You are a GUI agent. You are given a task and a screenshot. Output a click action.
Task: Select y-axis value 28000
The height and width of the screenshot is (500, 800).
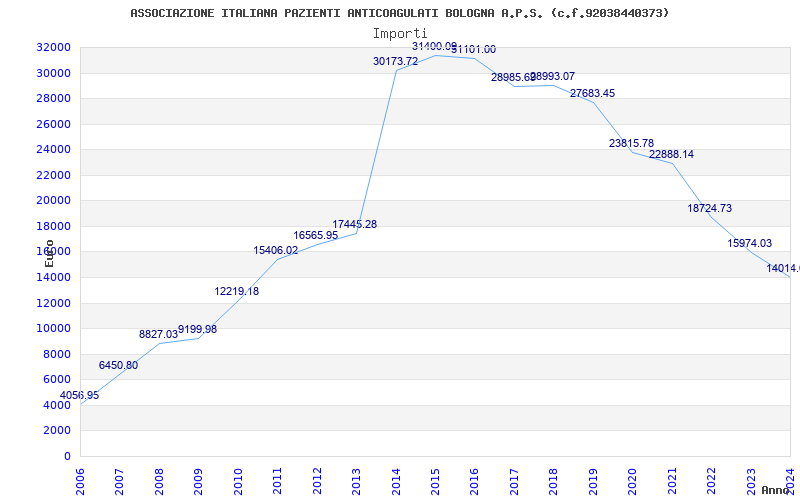pos(53,98)
